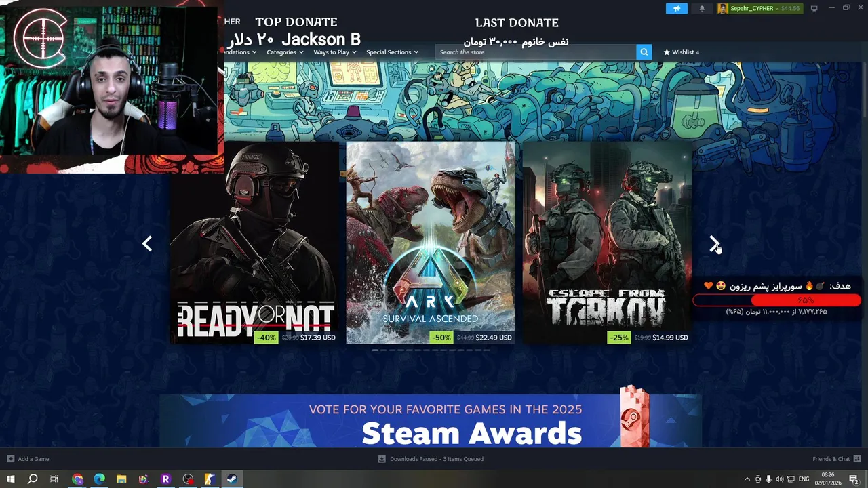The width and height of the screenshot is (868, 488).
Task: Switch to Big Picture mode icon
Action: 814,8
